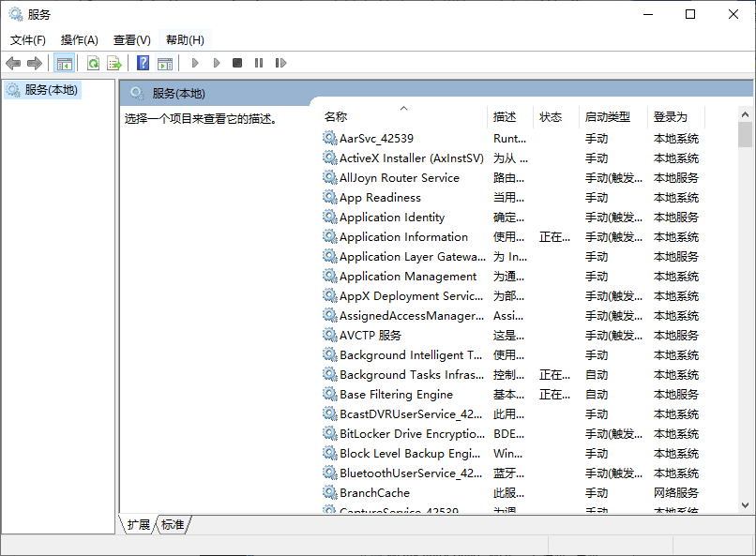
Task: Open help with the blue question mark icon
Action: [x=144, y=63]
